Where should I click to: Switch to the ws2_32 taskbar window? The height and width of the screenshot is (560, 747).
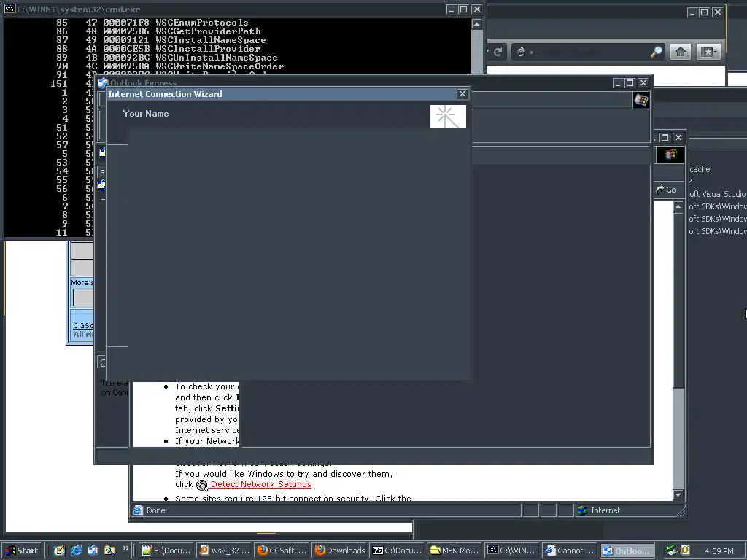[x=224, y=551]
